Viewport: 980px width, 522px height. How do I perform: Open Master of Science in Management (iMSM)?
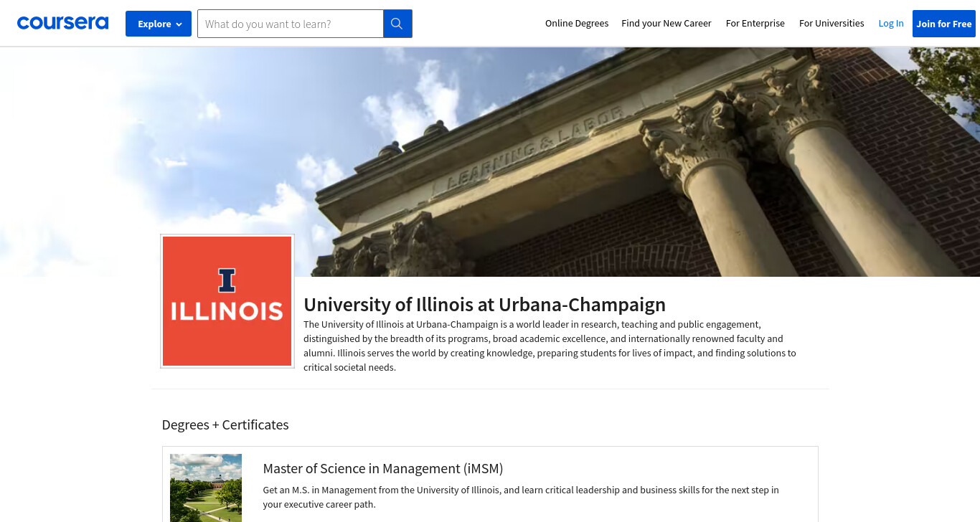pos(383,468)
